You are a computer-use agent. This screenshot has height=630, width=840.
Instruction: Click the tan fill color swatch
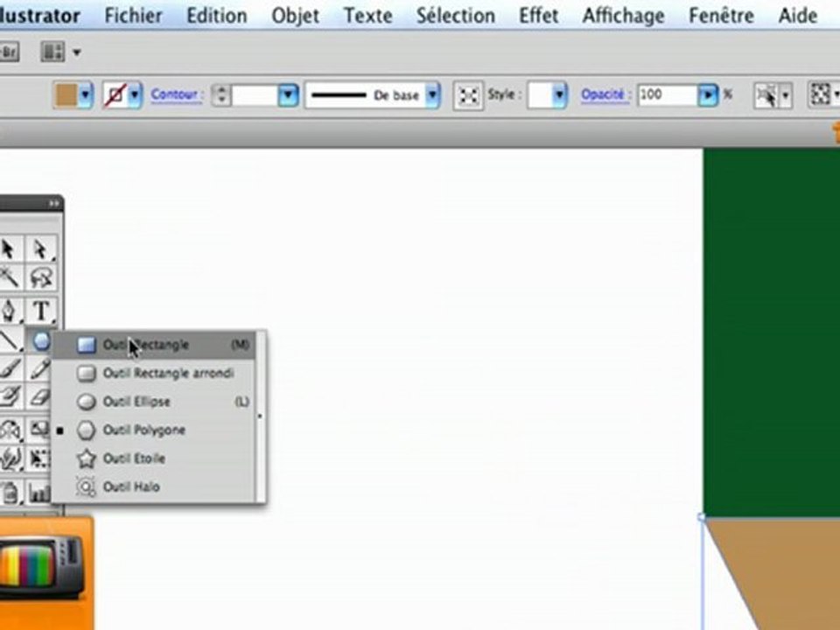point(66,95)
